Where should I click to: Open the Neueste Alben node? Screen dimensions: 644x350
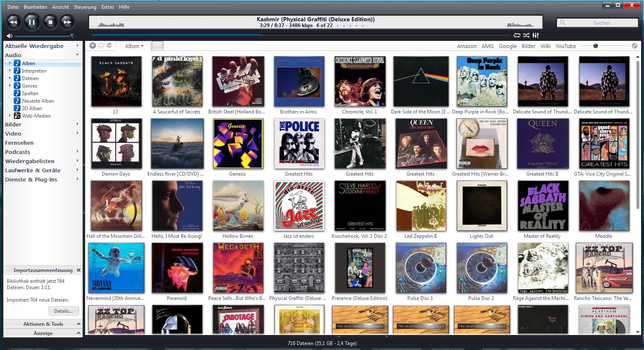38,101
